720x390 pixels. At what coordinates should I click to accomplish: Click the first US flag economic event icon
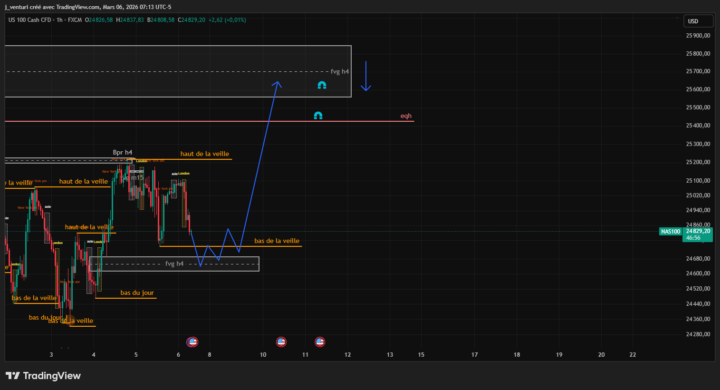192,342
